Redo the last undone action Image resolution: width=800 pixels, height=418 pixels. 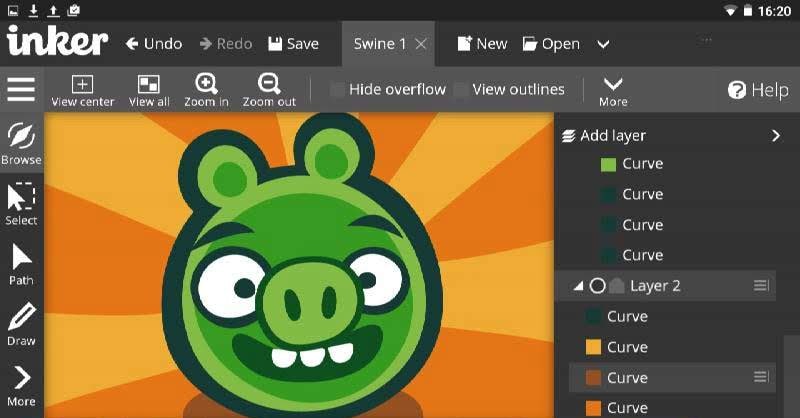(x=226, y=44)
